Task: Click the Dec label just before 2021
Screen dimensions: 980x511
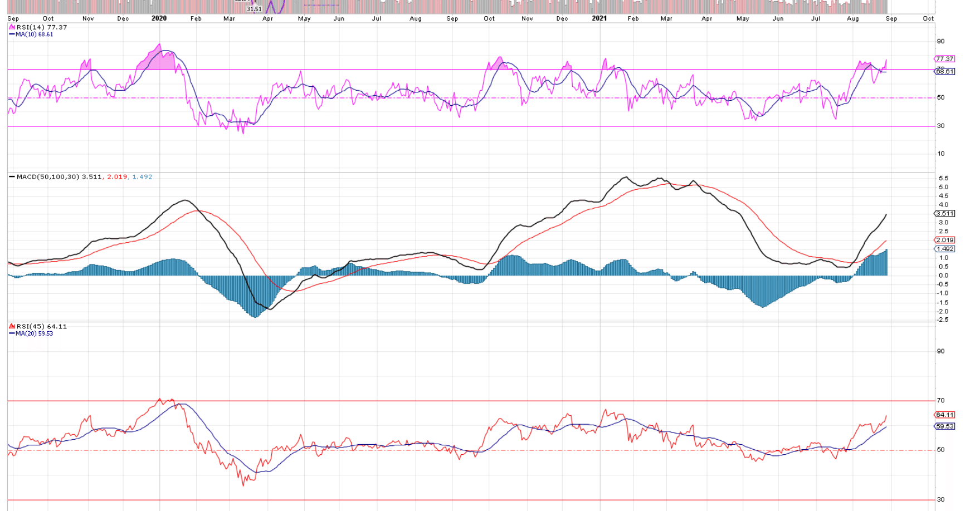Action: pyautogui.click(x=563, y=18)
